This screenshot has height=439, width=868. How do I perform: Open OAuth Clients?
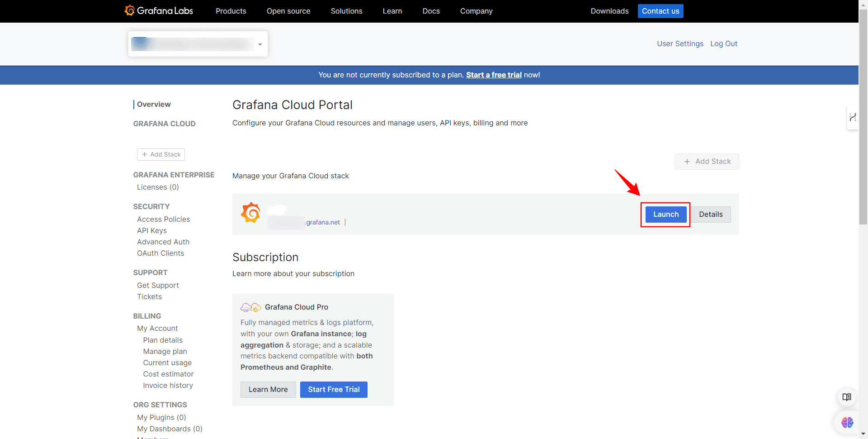(160, 253)
